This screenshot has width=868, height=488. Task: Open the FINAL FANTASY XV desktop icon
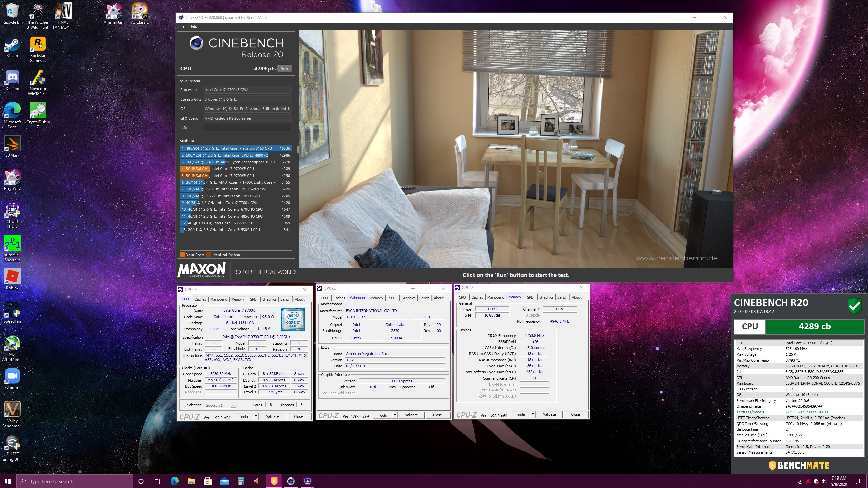[x=63, y=16]
